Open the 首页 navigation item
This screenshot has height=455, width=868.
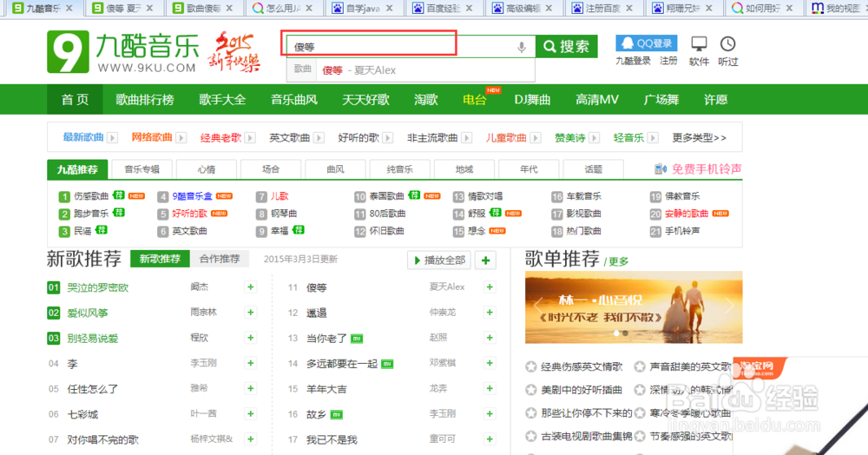coord(75,100)
